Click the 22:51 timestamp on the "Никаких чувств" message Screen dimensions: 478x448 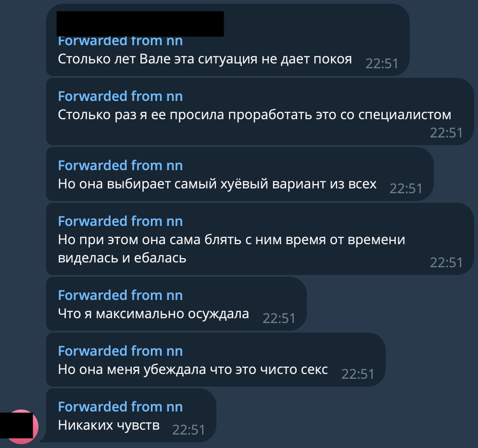(189, 430)
